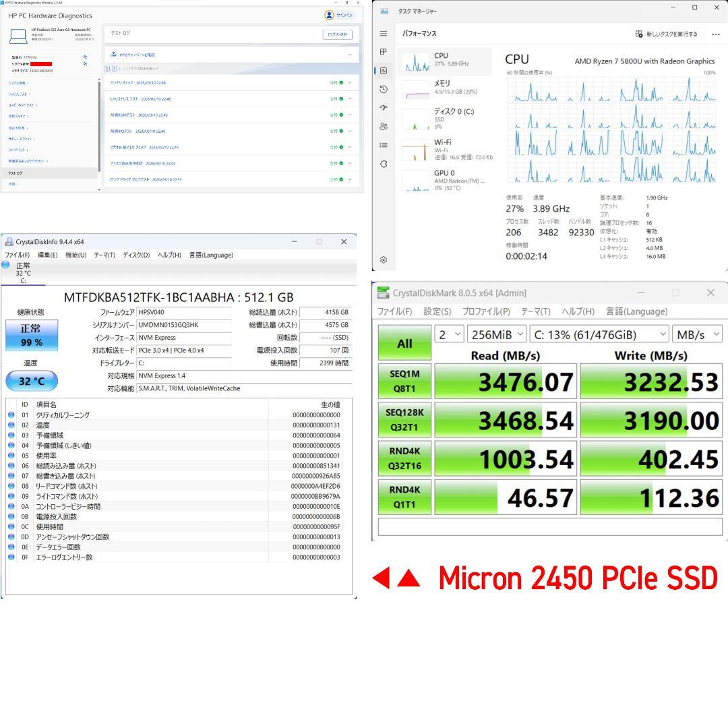Click status circle for row 02 温度

pos(11,425)
